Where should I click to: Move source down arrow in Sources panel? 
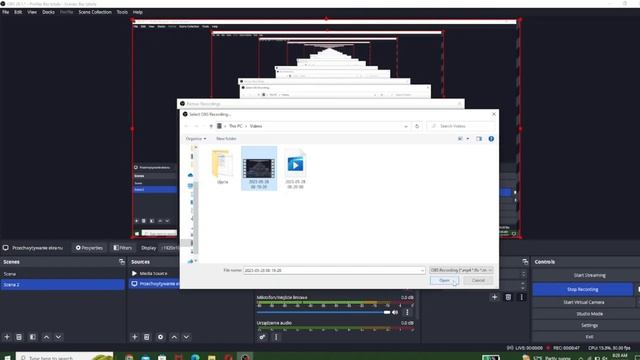coord(187,337)
